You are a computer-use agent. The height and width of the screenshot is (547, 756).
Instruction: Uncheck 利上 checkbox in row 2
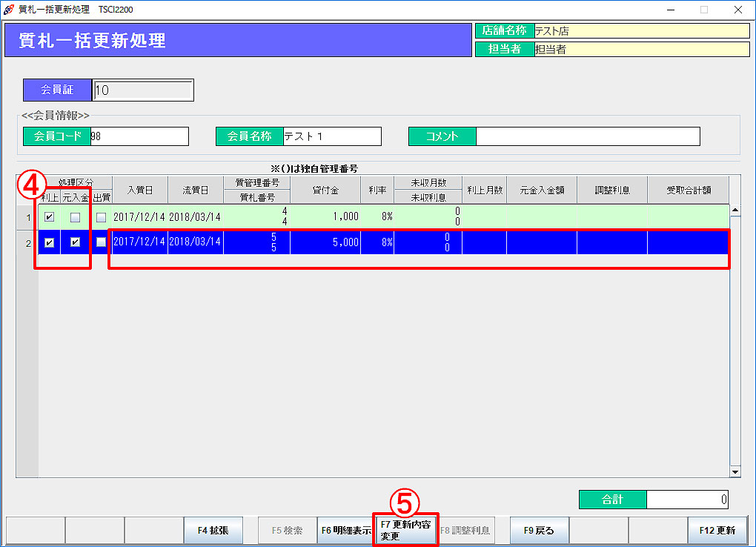49,242
